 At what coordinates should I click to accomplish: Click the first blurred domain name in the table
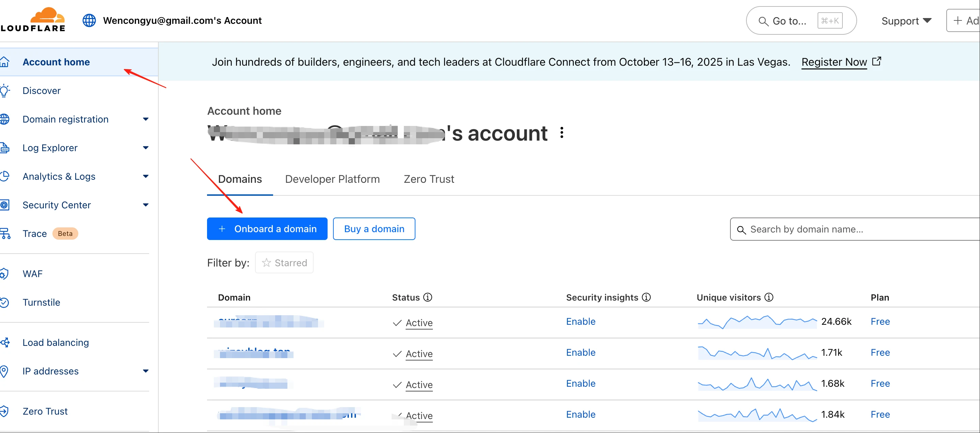tap(269, 322)
